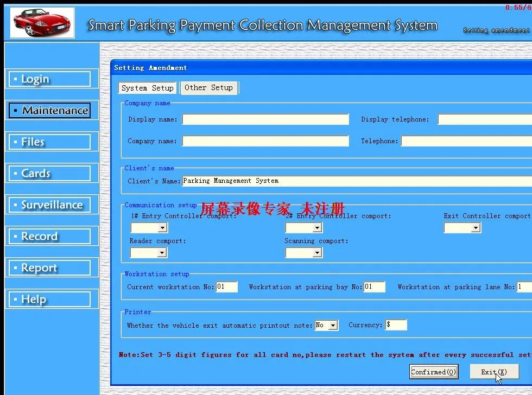The height and width of the screenshot is (395, 532).
Task: Click the Help sidebar item
Action: point(49,300)
